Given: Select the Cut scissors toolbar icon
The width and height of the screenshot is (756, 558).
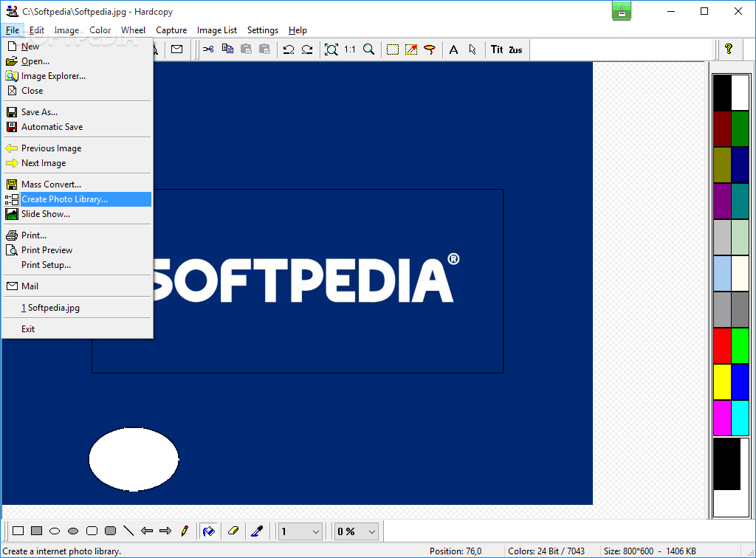Looking at the screenshot, I should tap(208, 49).
